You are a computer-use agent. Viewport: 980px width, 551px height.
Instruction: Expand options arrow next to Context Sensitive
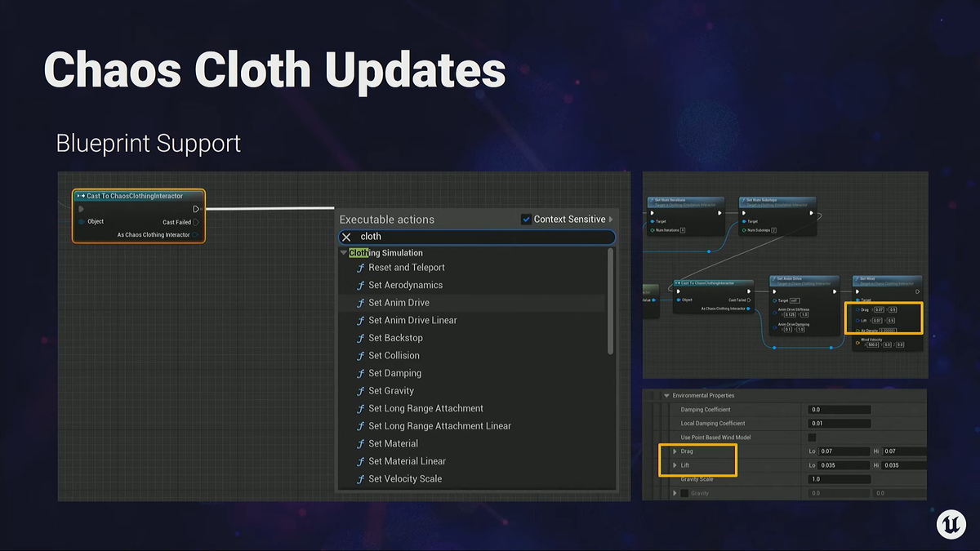click(612, 219)
